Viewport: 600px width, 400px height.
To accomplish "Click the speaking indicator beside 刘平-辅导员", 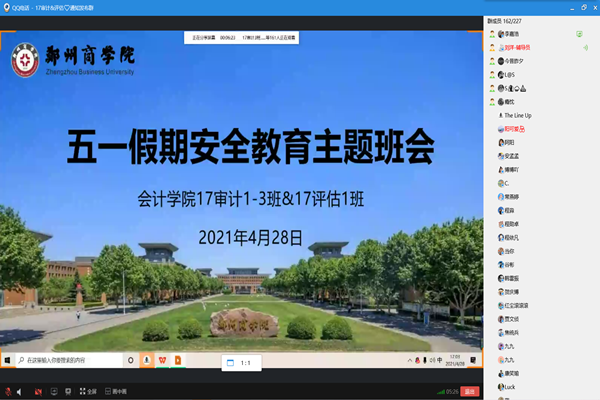I will coord(585,48).
